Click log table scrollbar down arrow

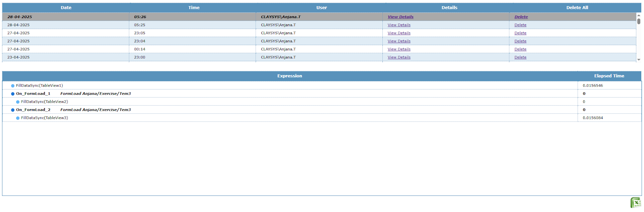[639, 60]
